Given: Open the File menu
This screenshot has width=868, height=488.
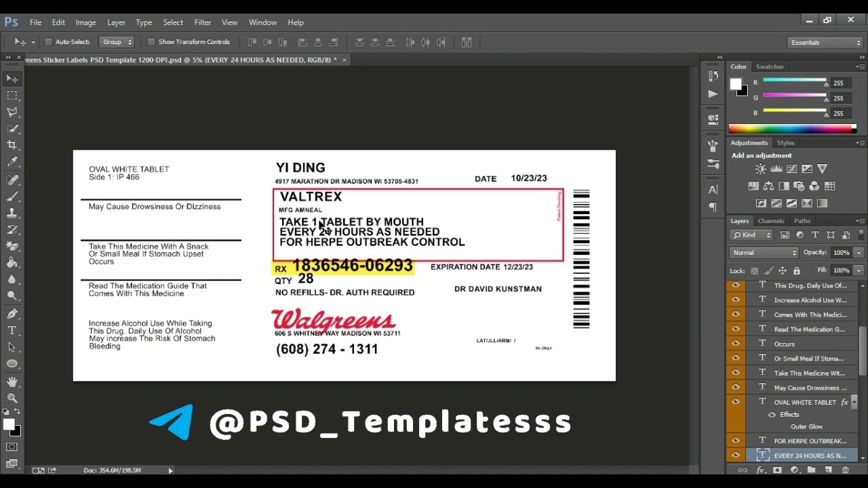Looking at the screenshot, I should click(35, 22).
